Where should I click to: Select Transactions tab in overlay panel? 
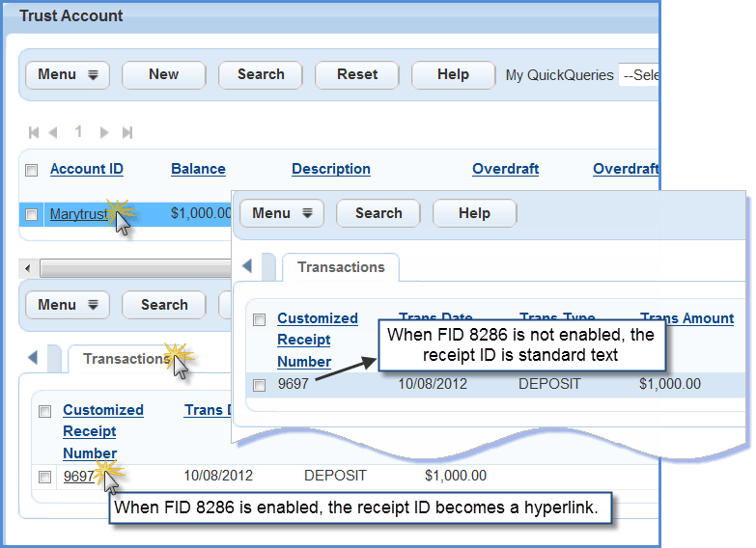[x=341, y=267]
